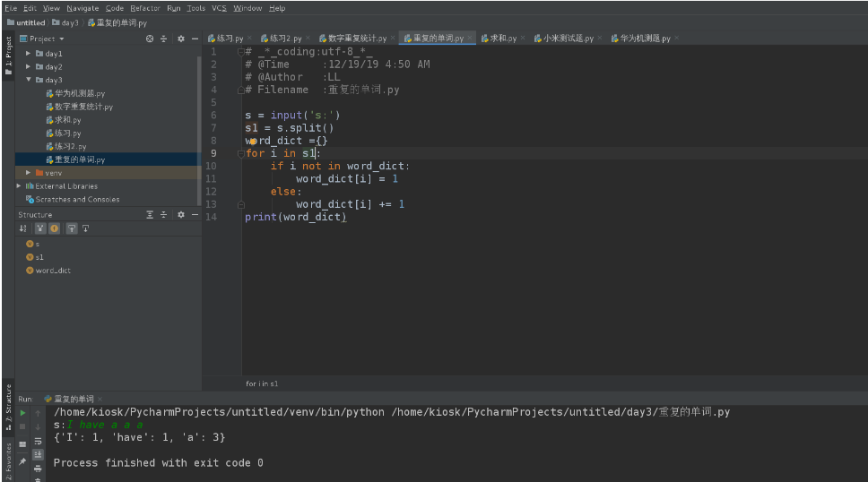Toggle Show Inherited in Structure toolbar
Screen dimensions: 868x482
(39, 228)
